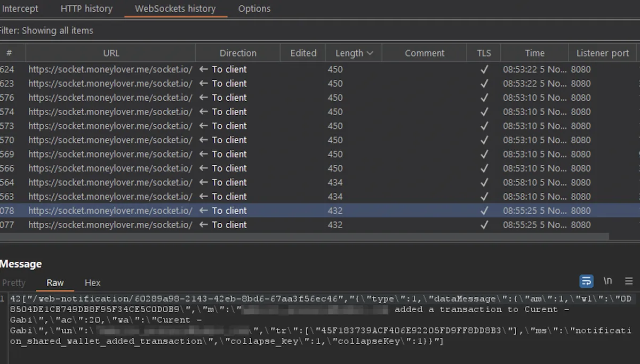The height and width of the screenshot is (364, 640).
Task: Click the Comment column header
Action: coord(425,53)
